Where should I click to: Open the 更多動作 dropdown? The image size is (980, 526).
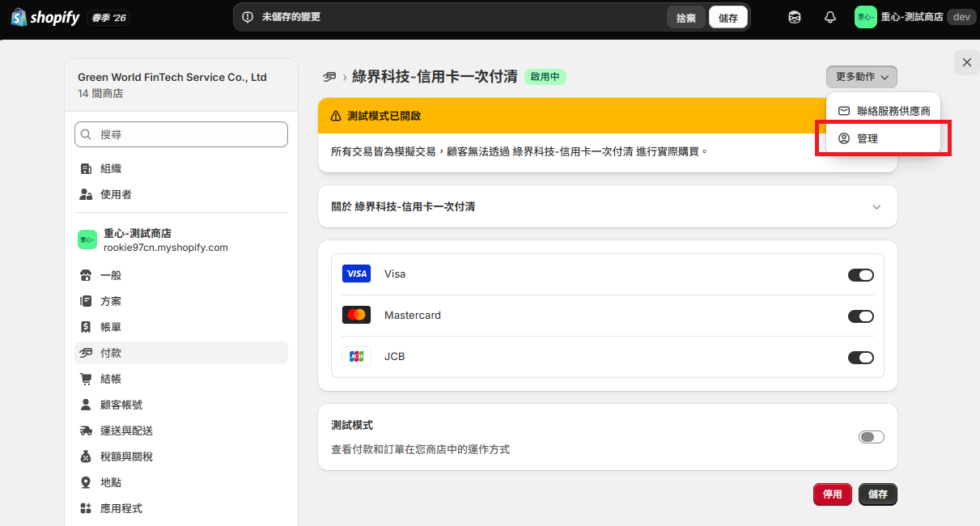(862, 77)
